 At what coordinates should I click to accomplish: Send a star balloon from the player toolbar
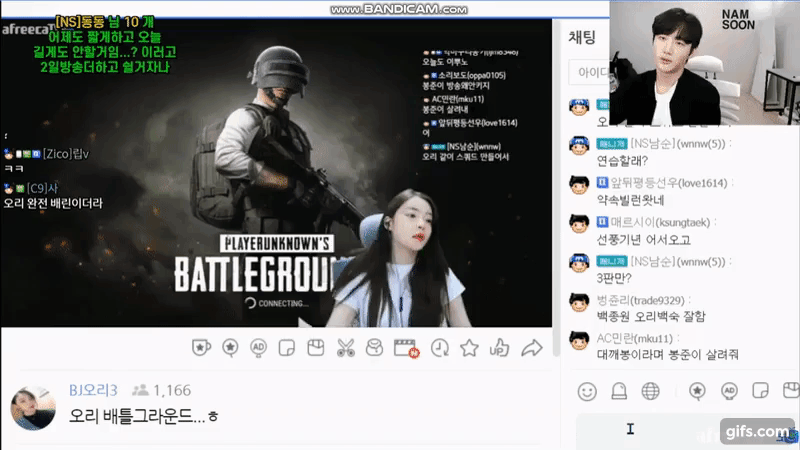[x=230, y=348]
